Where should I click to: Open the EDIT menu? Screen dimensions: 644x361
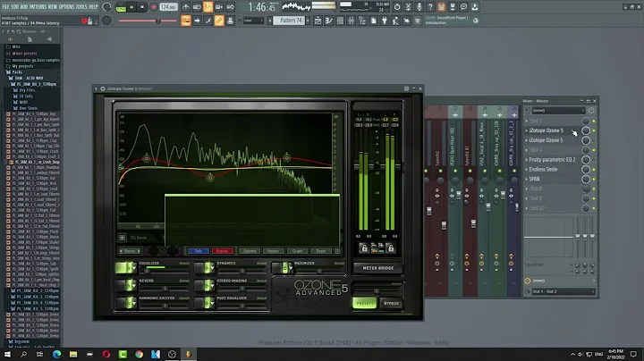tap(15, 6)
